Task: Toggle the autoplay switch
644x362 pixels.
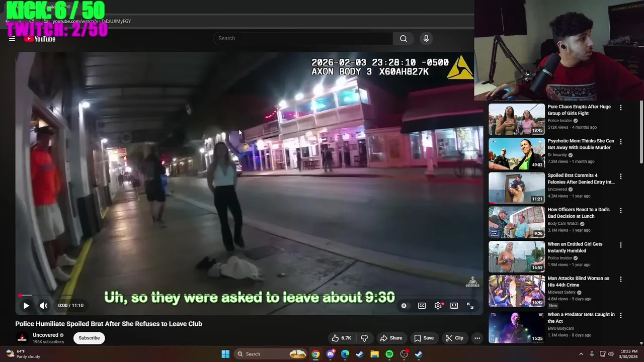Action: click(404, 306)
